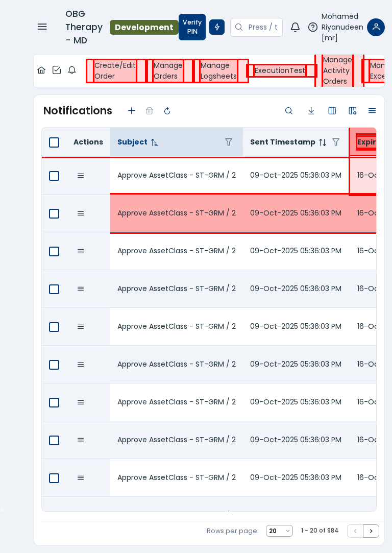The image size is (392, 553).
Task: Check the third notification row checkbox
Action: tap(54, 251)
